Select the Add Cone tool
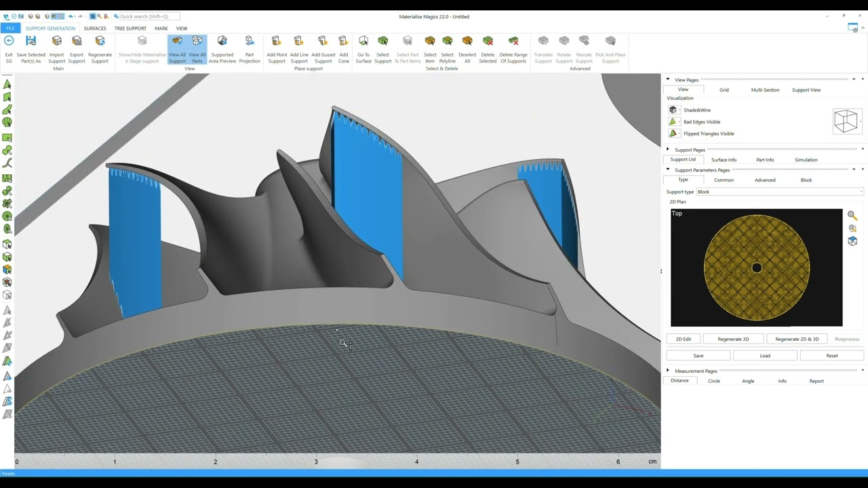This screenshot has width=868, height=488. 344,50
